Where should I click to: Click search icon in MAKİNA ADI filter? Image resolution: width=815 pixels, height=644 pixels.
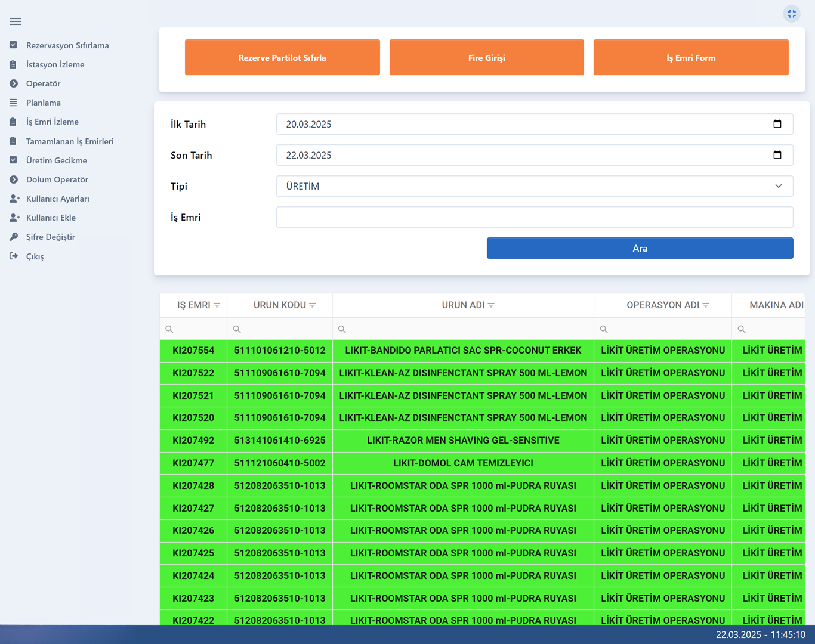pyautogui.click(x=742, y=329)
